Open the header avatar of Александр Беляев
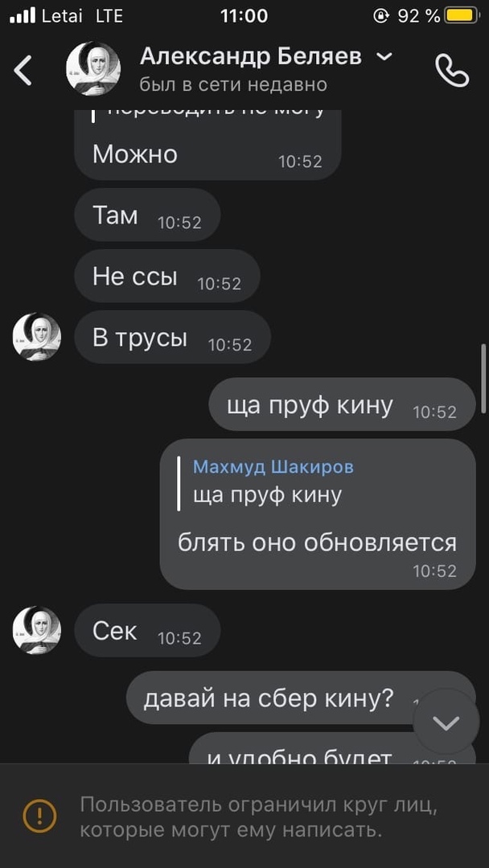 [x=93, y=68]
